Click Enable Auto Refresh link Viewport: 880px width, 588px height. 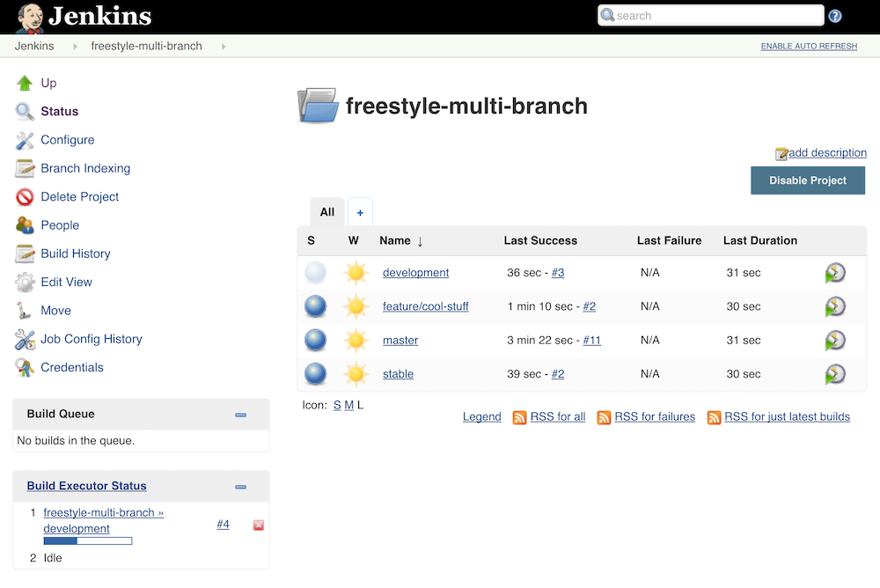tap(809, 46)
